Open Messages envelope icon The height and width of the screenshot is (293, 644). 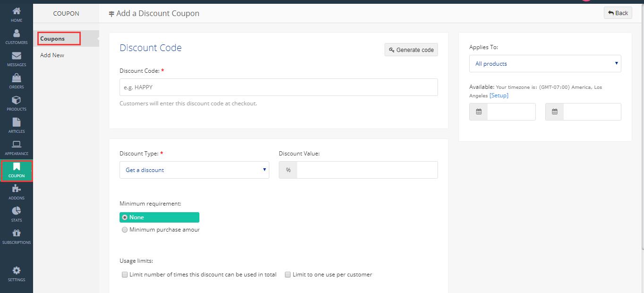pos(17,58)
